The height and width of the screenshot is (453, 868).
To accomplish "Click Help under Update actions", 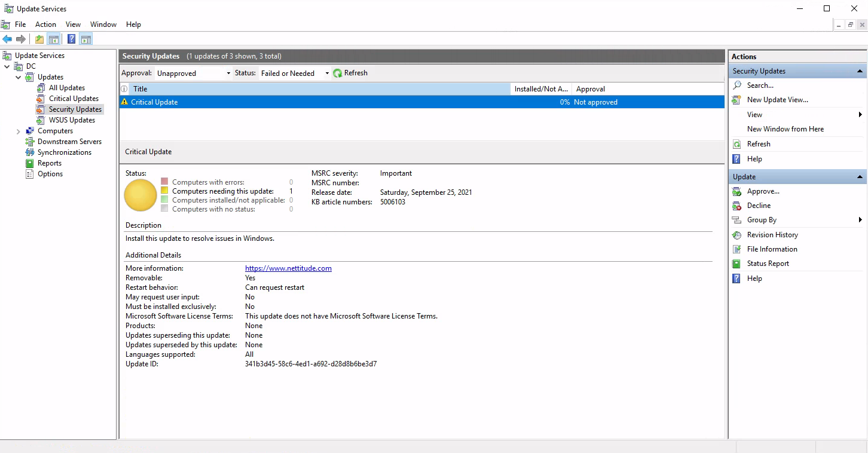I will click(754, 278).
